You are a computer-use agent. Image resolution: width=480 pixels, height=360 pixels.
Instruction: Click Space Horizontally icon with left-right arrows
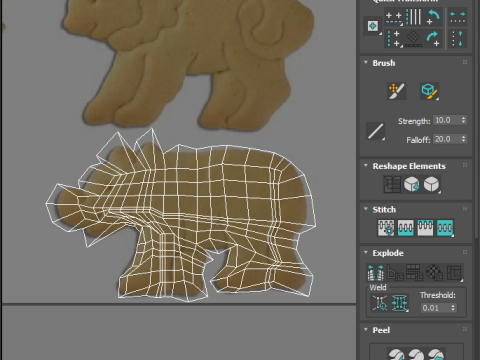click(457, 17)
